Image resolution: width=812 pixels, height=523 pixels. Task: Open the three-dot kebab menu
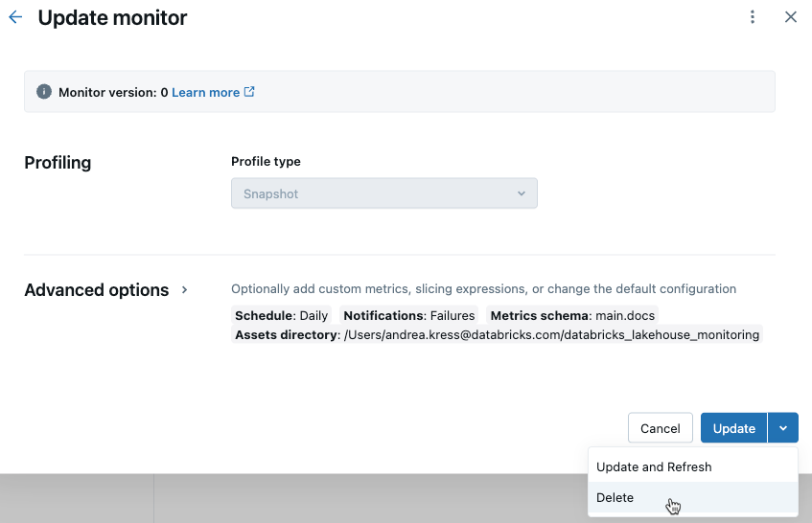click(x=753, y=17)
